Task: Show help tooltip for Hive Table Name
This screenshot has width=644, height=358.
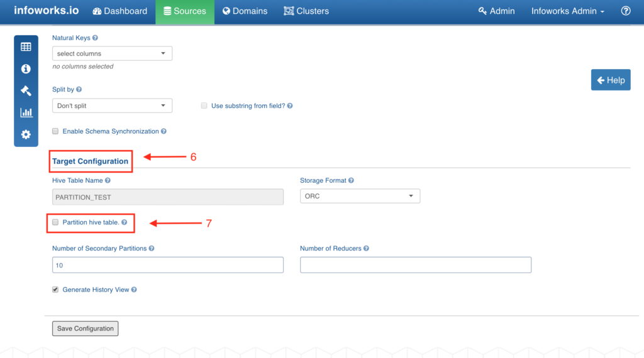Action: (x=108, y=180)
